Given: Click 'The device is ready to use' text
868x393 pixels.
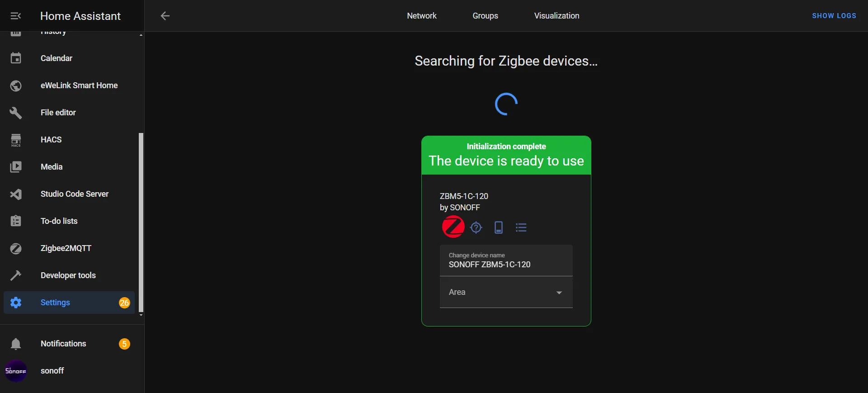Looking at the screenshot, I should [506, 161].
